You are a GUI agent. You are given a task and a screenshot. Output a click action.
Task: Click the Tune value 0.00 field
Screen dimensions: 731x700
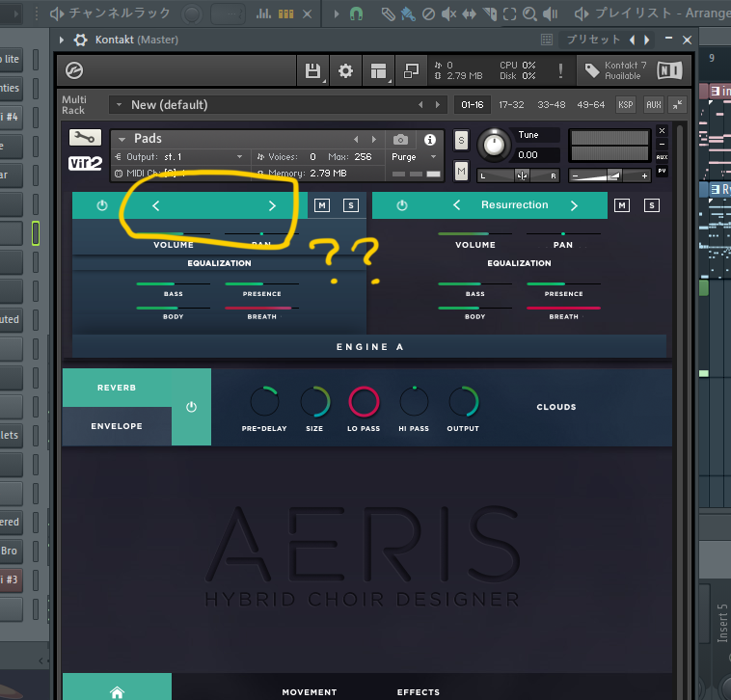[x=534, y=154]
